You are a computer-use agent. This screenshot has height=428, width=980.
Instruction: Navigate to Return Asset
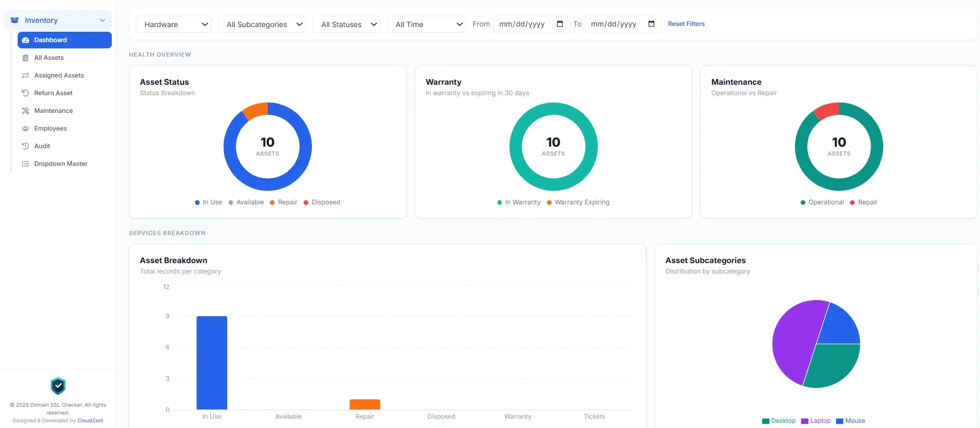[x=64, y=93]
